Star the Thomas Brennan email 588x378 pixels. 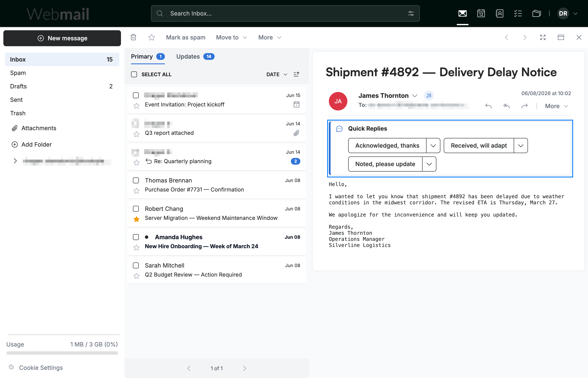136,191
